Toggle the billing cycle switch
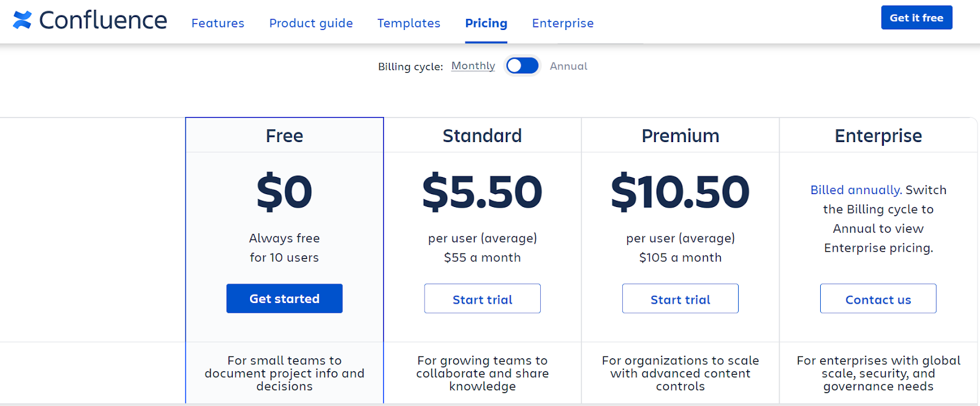The height and width of the screenshot is (406, 980). coord(522,66)
